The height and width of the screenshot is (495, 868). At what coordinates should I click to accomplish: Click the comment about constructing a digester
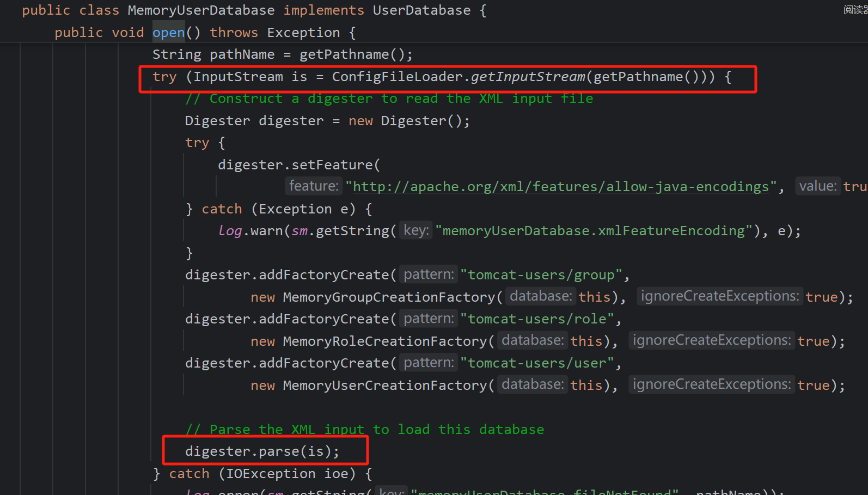tap(389, 99)
